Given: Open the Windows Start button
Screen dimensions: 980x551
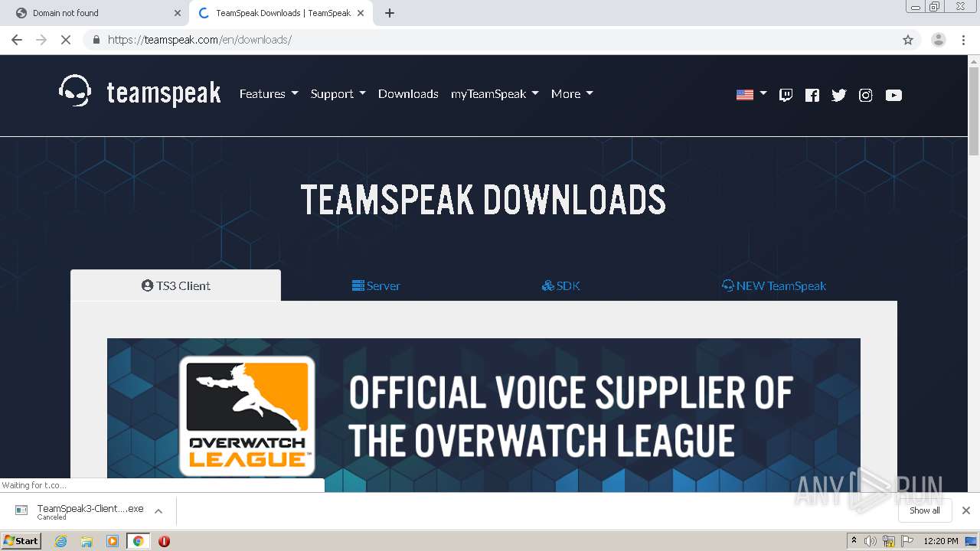Looking at the screenshot, I should pyautogui.click(x=21, y=541).
